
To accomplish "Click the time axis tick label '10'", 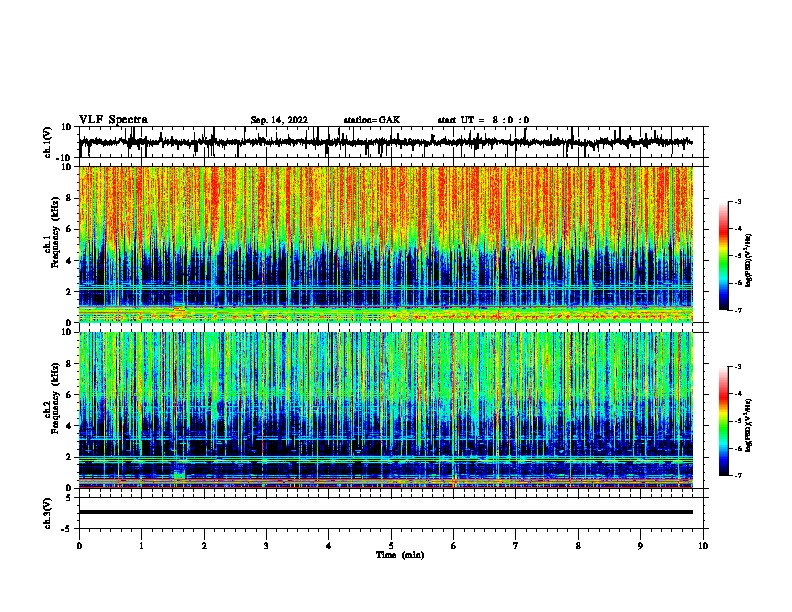I will [x=703, y=546].
